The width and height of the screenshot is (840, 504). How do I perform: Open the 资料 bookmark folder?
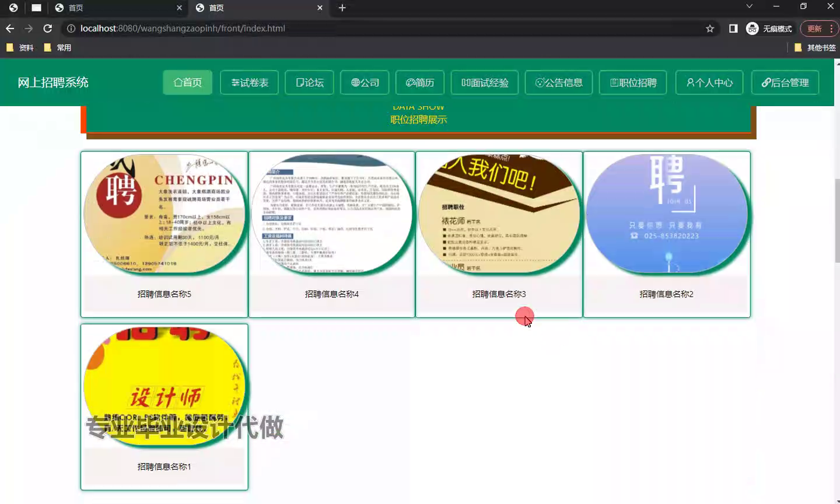tap(19, 48)
